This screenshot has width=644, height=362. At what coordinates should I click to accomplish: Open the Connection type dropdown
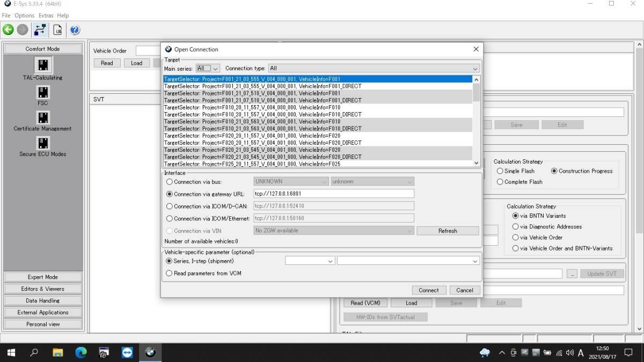point(374,69)
